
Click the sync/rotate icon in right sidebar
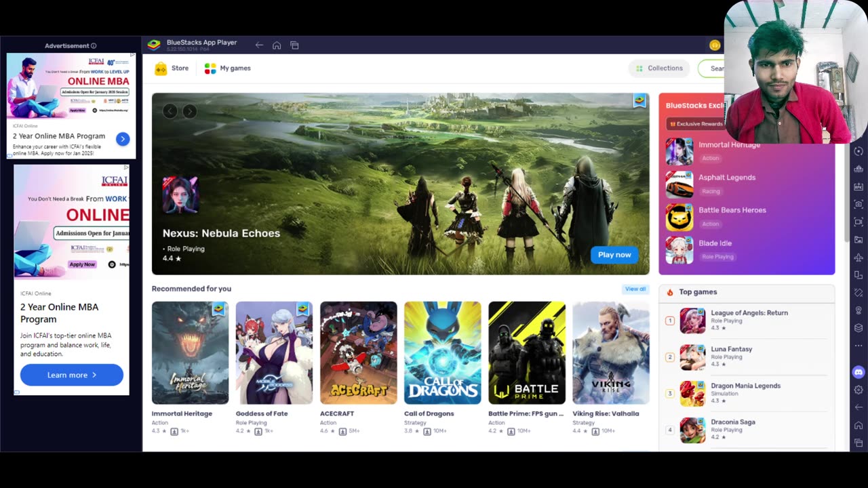pos(859,151)
